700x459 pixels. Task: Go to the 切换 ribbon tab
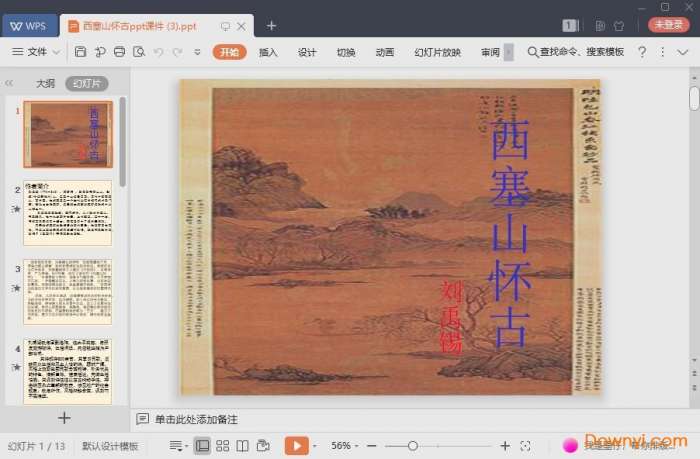coord(346,52)
